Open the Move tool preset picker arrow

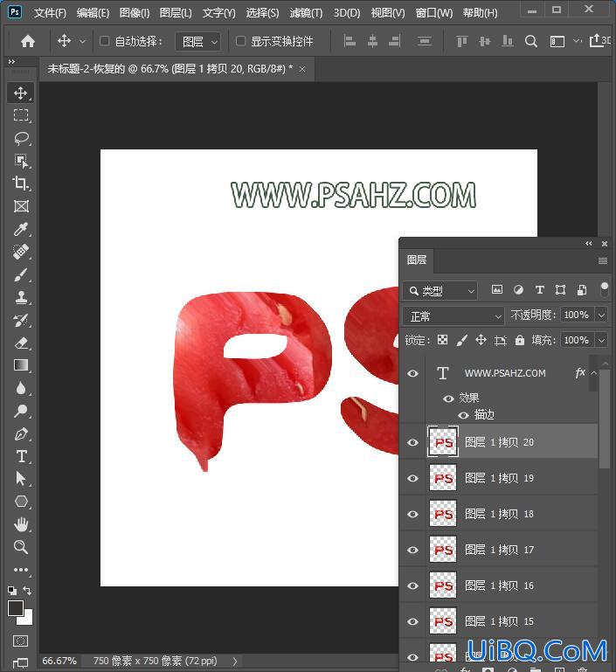coord(82,42)
